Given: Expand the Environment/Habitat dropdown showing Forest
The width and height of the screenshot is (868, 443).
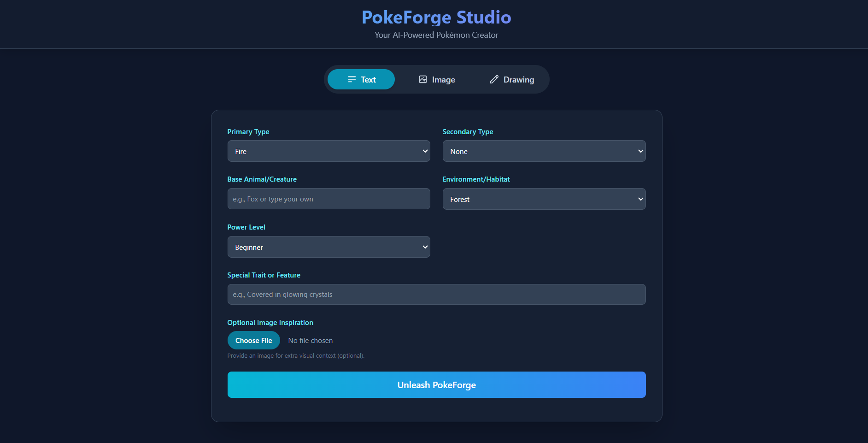Looking at the screenshot, I should pos(544,199).
